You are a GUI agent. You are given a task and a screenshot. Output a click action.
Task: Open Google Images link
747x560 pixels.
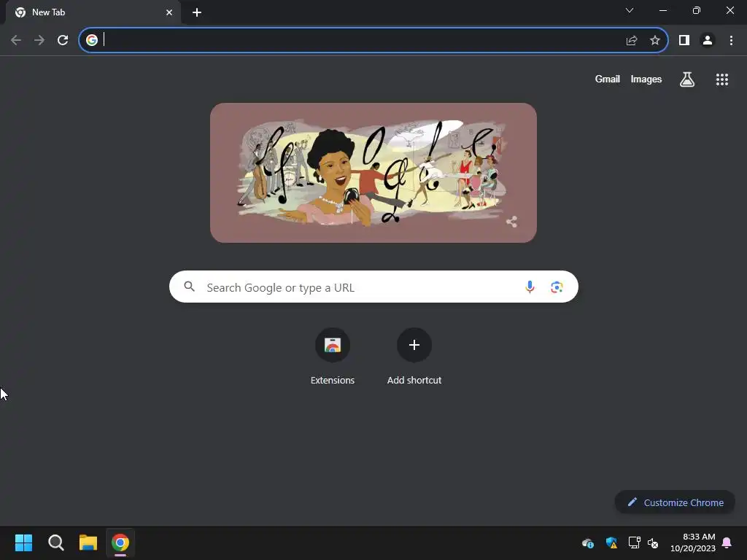click(646, 79)
